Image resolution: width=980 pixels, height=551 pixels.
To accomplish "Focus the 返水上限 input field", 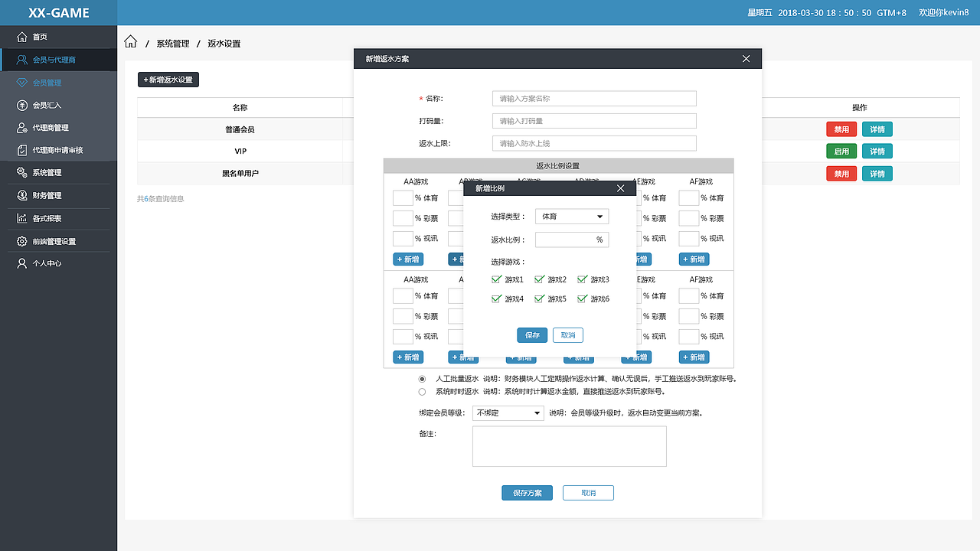I will [594, 143].
